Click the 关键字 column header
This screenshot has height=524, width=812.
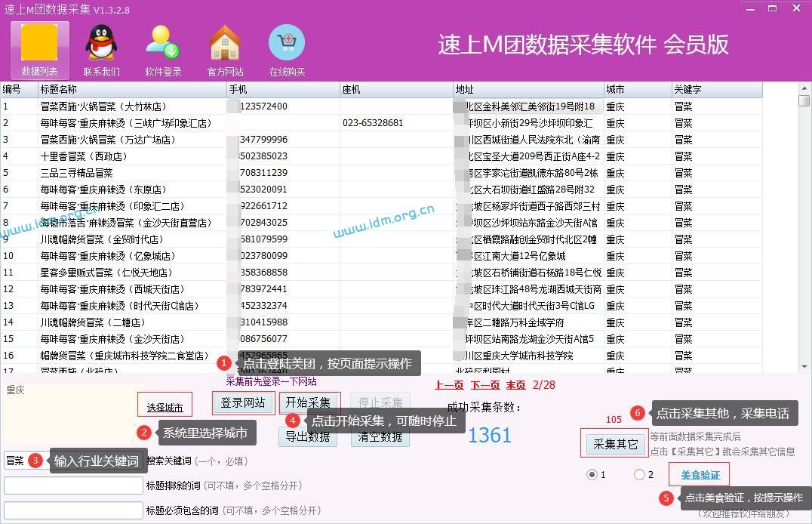coord(717,90)
